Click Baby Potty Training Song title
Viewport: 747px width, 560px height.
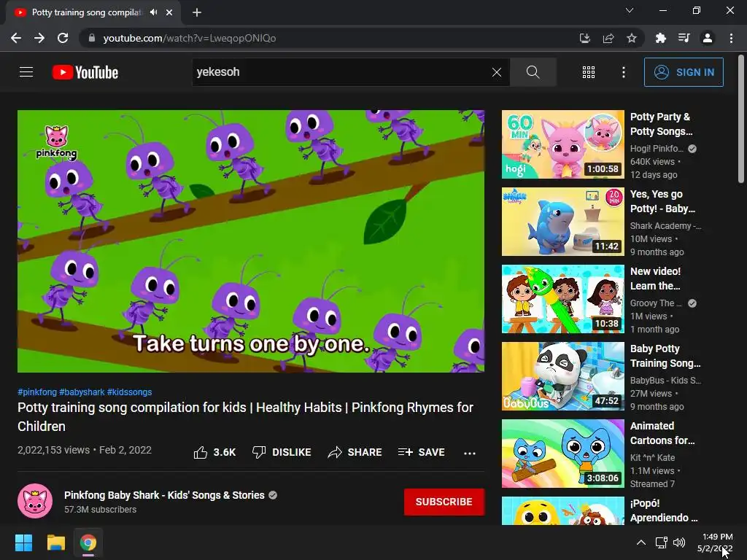click(x=665, y=356)
